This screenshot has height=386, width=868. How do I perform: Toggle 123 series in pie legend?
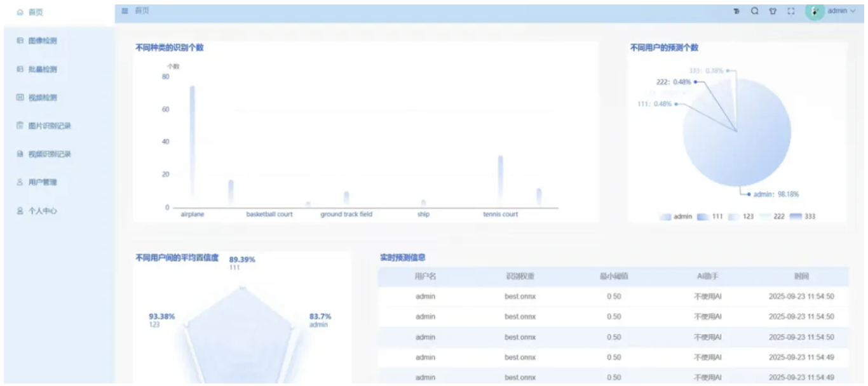[x=741, y=216]
